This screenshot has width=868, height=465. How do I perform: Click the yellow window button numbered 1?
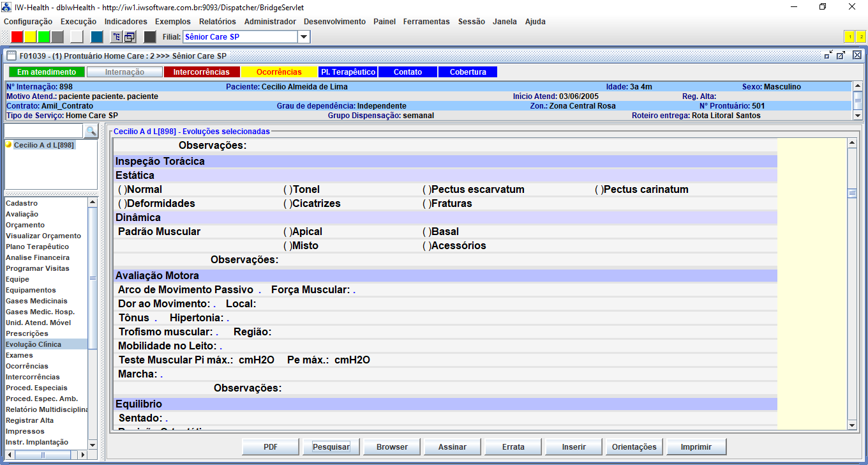(x=849, y=37)
